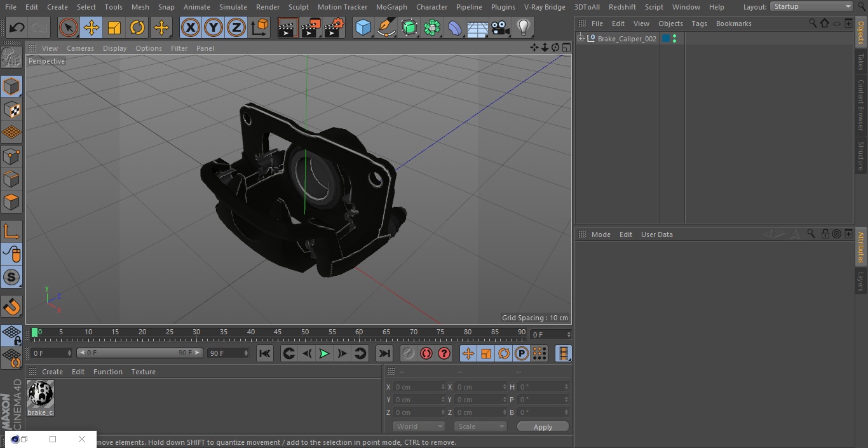The width and height of the screenshot is (868, 448).
Task: Activate the Move tool
Action: point(92,28)
